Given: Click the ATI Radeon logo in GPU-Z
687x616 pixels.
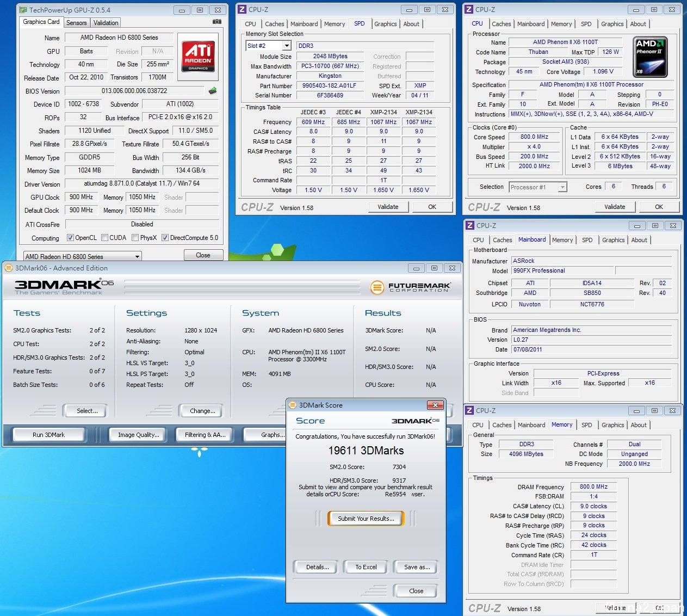Looking at the screenshot, I should coord(197,56).
